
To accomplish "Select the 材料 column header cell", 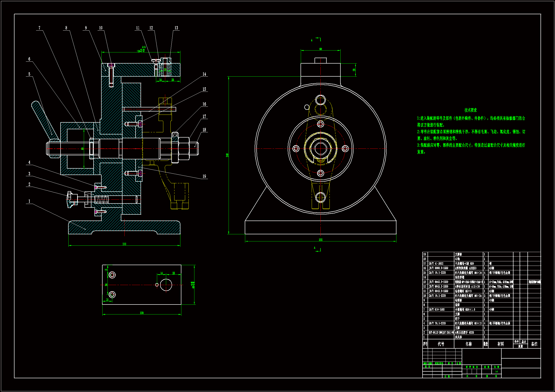I will pyautogui.click(x=501, y=344).
